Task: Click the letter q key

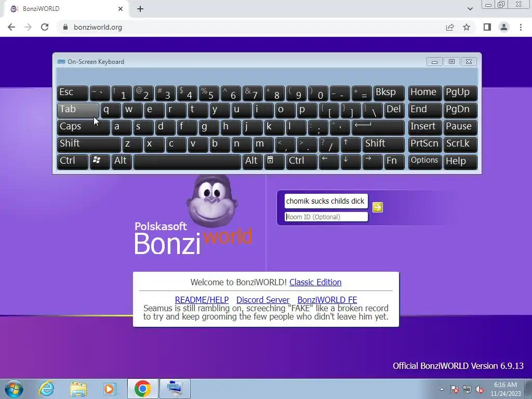Action: coord(111,110)
